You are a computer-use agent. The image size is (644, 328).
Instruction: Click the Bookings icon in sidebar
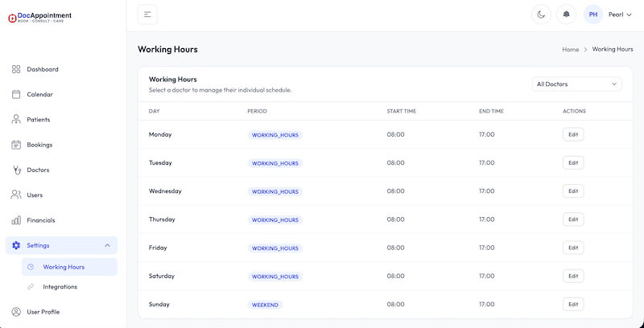click(16, 145)
